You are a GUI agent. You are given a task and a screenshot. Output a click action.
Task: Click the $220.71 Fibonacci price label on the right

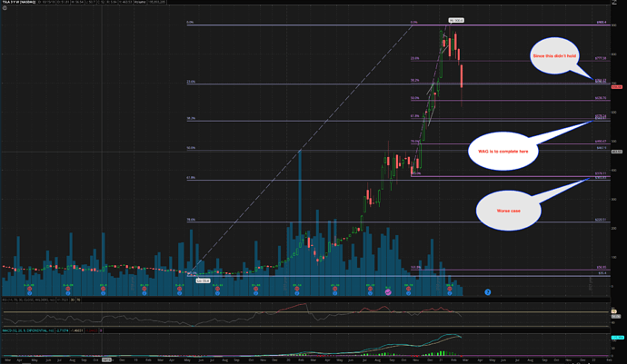coord(601,220)
